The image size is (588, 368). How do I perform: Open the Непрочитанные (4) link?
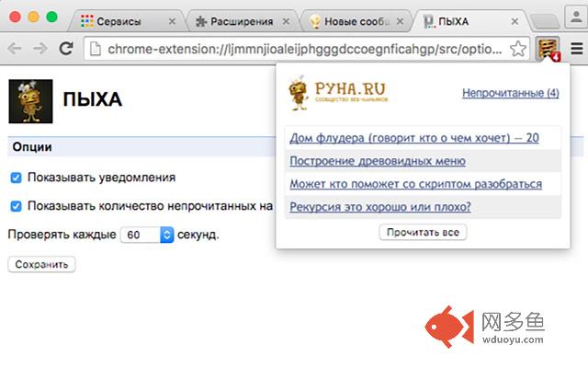[x=511, y=93]
